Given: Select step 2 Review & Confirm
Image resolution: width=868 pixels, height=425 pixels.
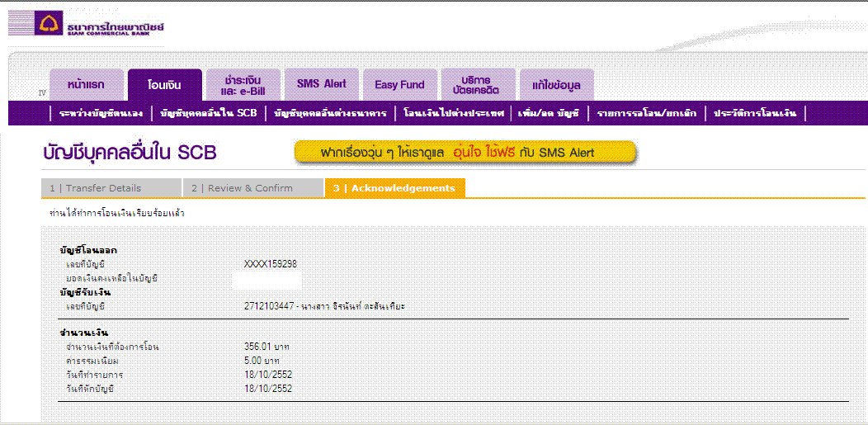Looking at the screenshot, I should (x=253, y=188).
